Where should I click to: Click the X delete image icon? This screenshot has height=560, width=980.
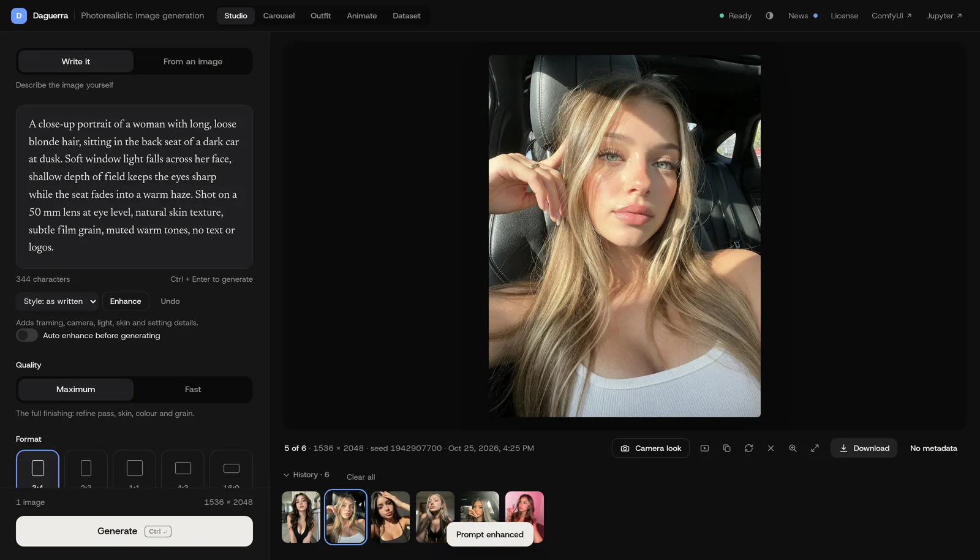tap(771, 448)
